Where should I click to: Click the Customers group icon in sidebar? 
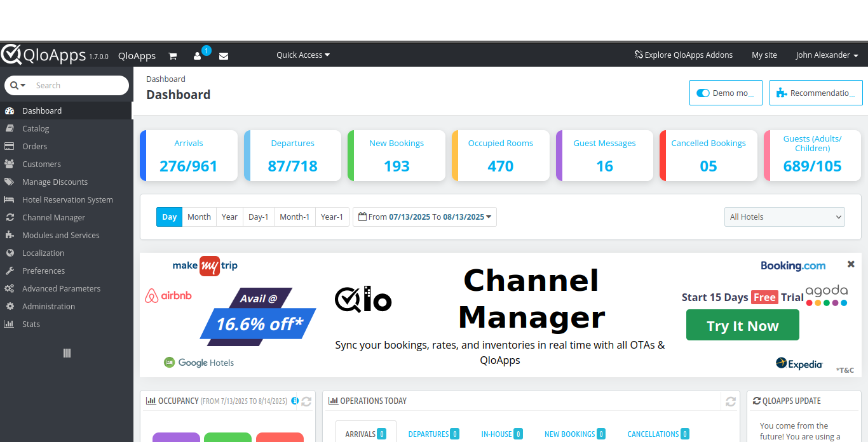coord(9,164)
